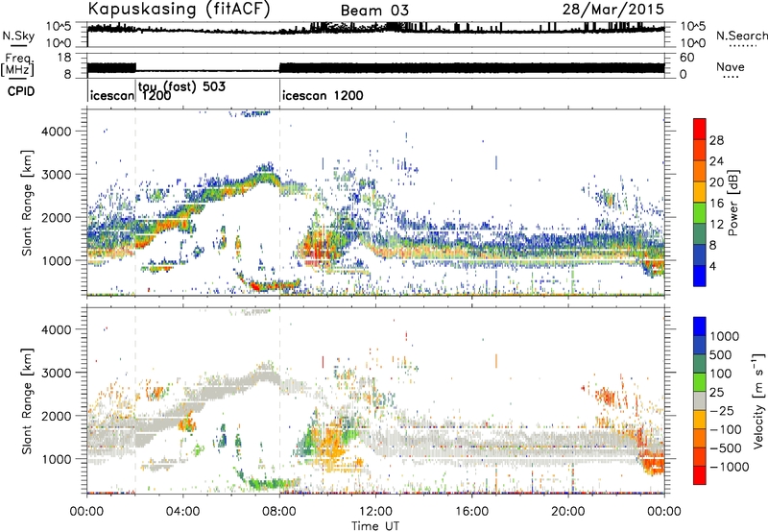Click the orange velocity patch near 10:00
This screenshot has width=768, height=532.
tap(330, 444)
